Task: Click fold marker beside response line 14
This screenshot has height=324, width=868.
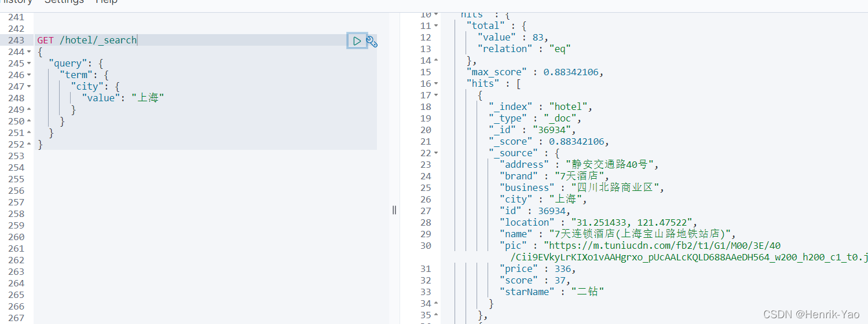Action: pyautogui.click(x=436, y=61)
